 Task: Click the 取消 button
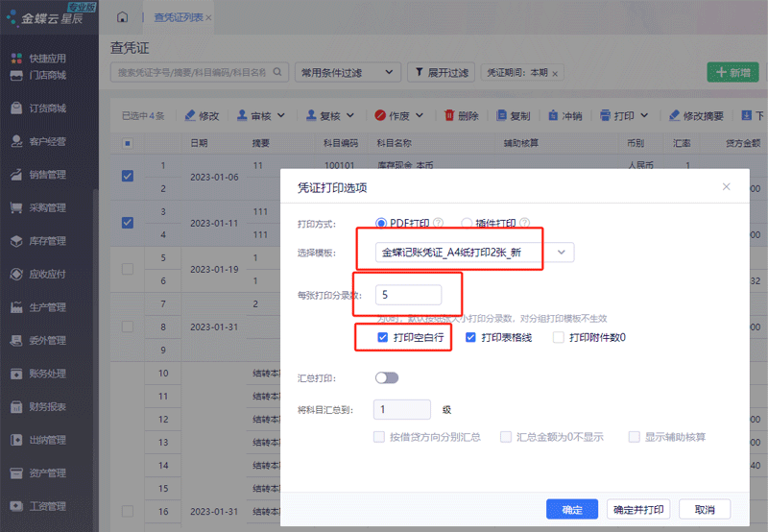(705, 510)
